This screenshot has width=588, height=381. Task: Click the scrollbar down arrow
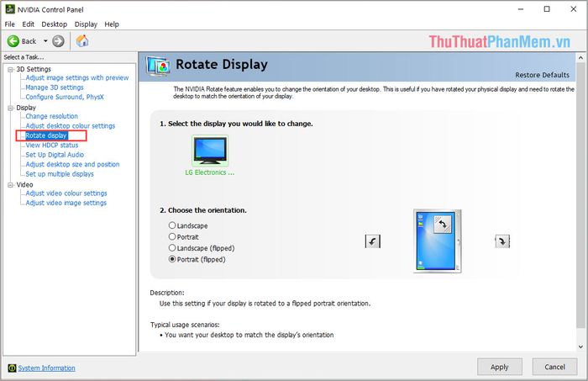pos(580,347)
